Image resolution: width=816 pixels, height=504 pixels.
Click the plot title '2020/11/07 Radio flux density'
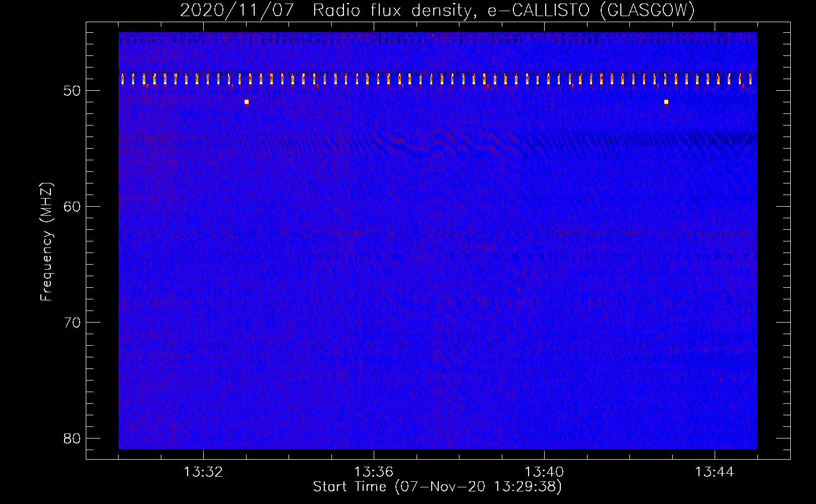pos(326,10)
